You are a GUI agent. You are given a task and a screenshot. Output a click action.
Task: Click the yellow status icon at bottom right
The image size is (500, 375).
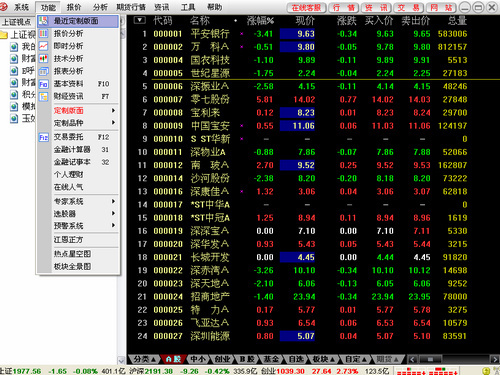coord(486,371)
